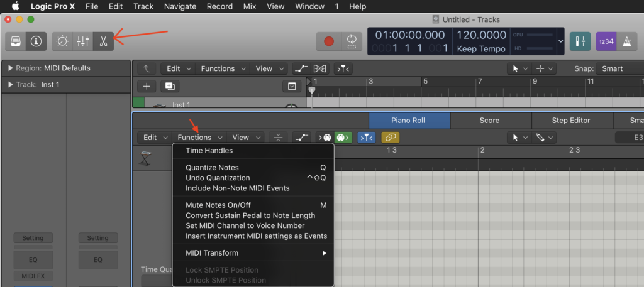The height and width of the screenshot is (287, 644).
Task: Click the Inst 1 track volume knob
Action: (291, 106)
